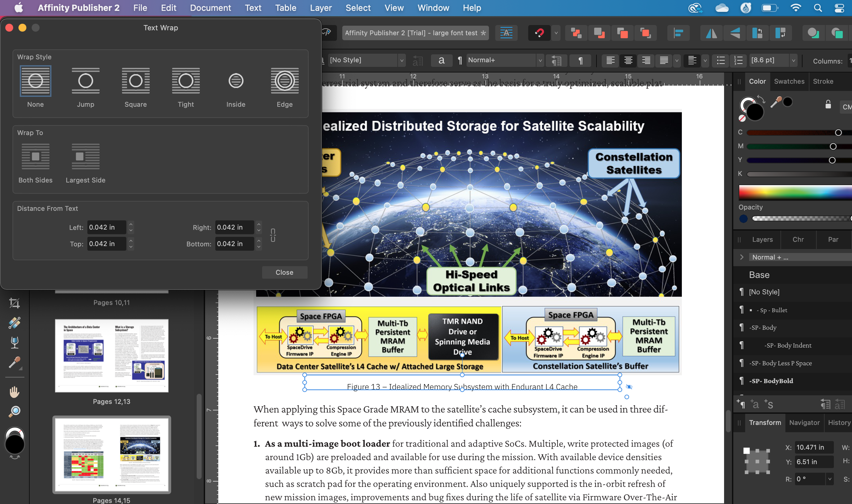Click Flip Vertical icon

click(735, 33)
